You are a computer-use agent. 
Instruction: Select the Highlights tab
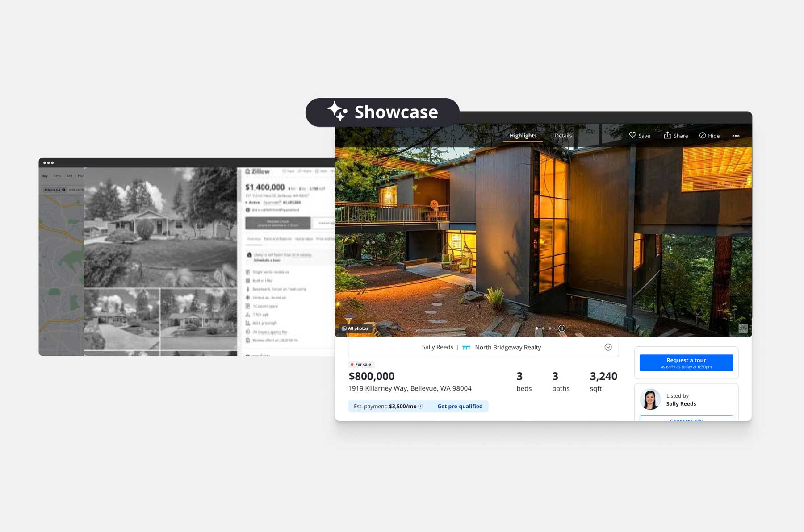click(x=523, y=136)
